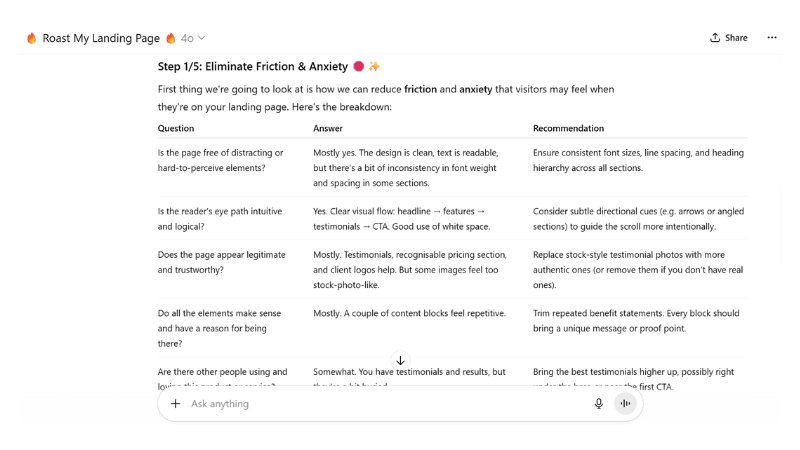Open the three-dot more options menu
The width and height of the screenshot is (800, 450).
tap(771, 38)
